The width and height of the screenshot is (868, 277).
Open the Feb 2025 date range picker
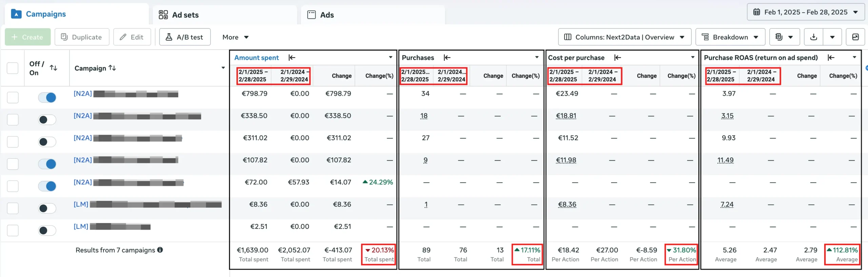point(805,12)
